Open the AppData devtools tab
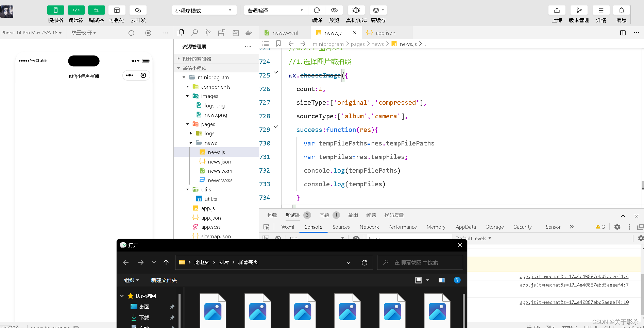The height and width of the screenshot is (328, 644). point(465,227)
